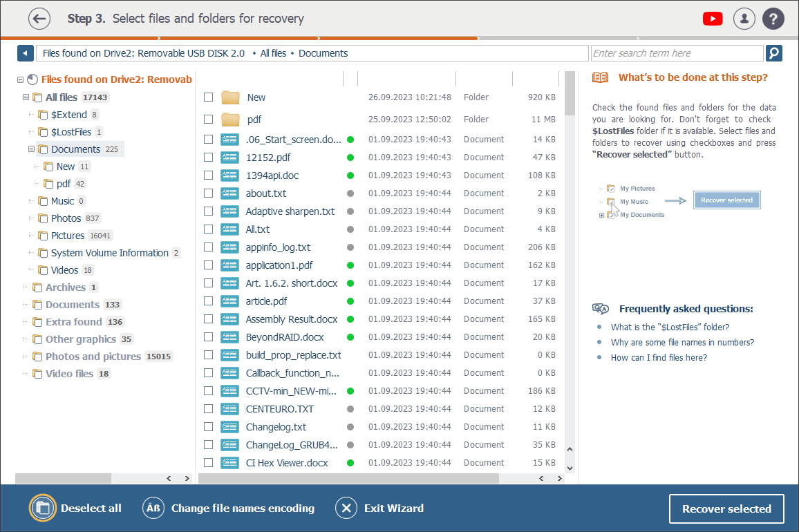This screenshot has width=799, height=532.
Task: Select System Volume Information folder
Action: [110, 254]
